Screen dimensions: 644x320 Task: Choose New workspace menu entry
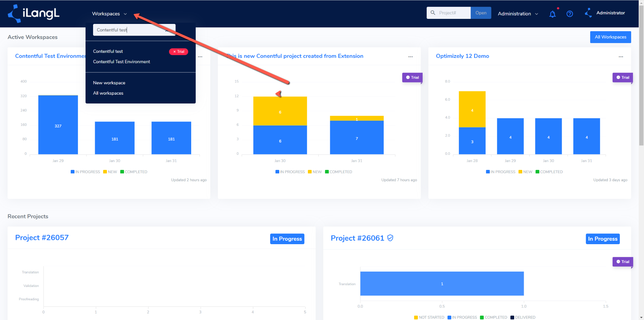pyautogui.click(x=109, y=83)
